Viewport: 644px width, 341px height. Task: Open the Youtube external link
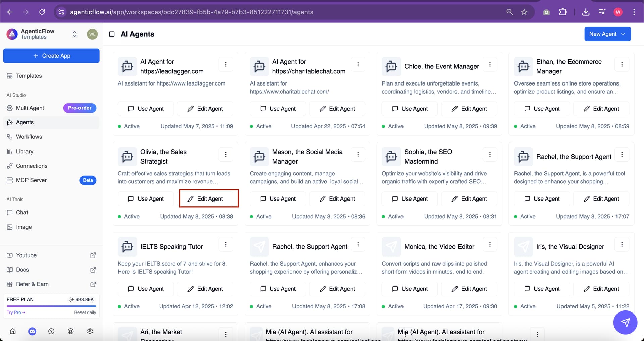pos(51,255)
